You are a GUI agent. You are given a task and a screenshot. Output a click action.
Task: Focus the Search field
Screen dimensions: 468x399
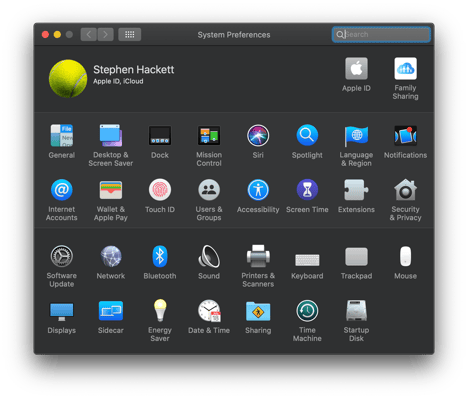click(381, 34)
